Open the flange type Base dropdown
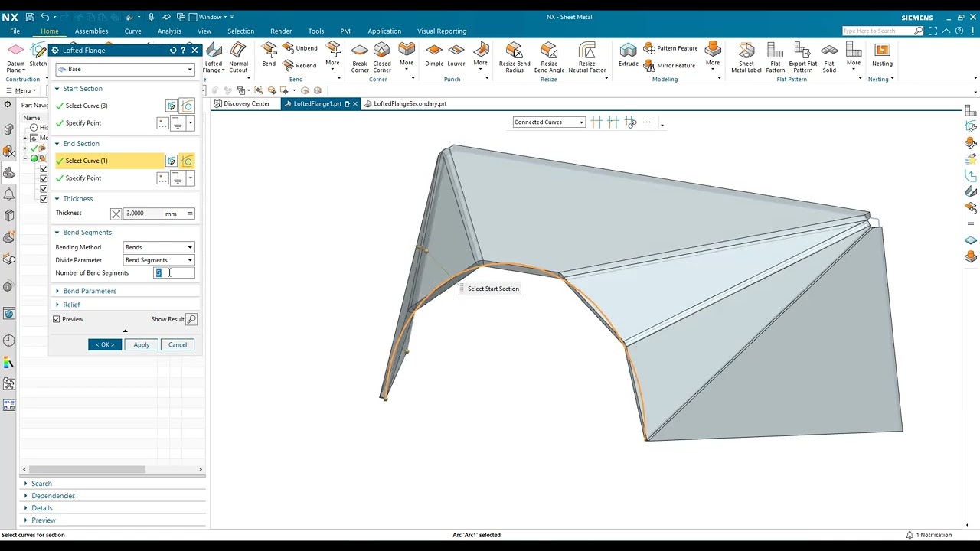The height and width of the screenshot is (551, 980). tap(125, 69)
